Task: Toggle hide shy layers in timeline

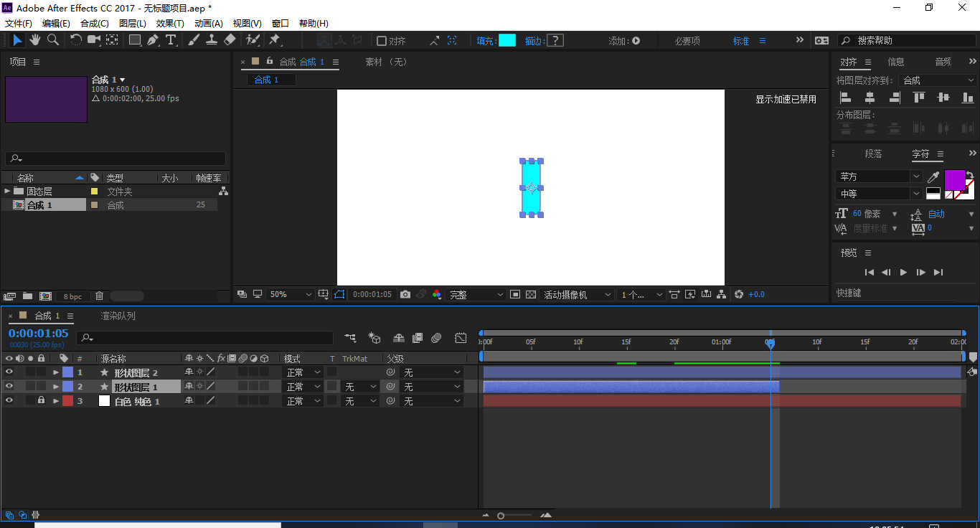Action: click(399, 337)
